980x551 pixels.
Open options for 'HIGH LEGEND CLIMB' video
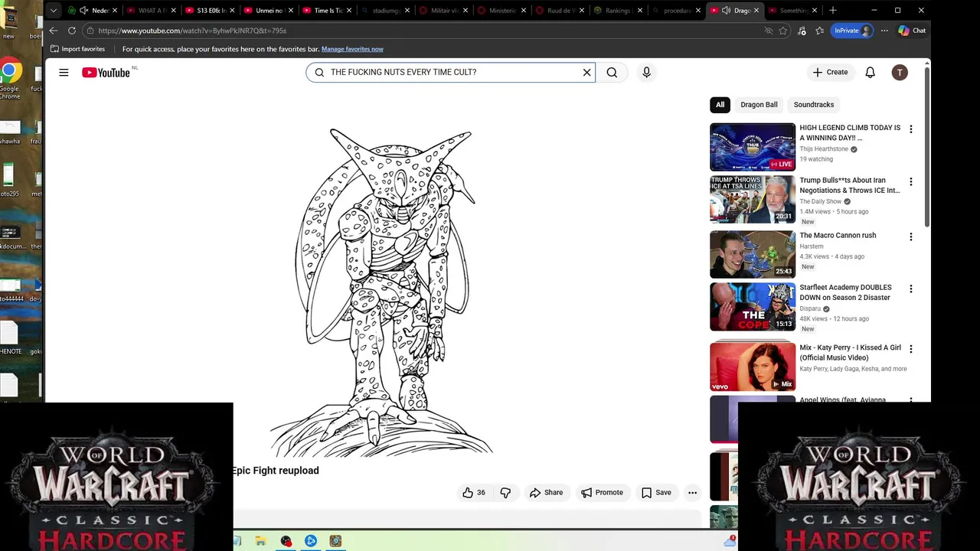coord(910,129)
